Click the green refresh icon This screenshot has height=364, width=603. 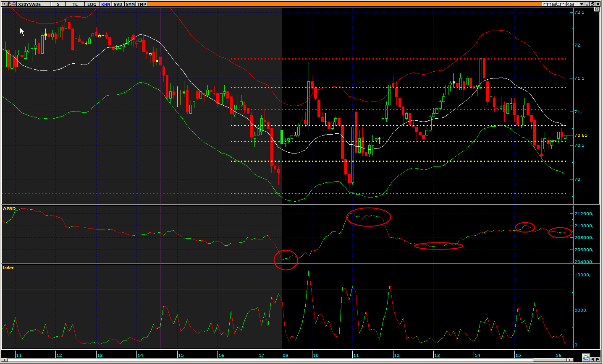point(586,358)
